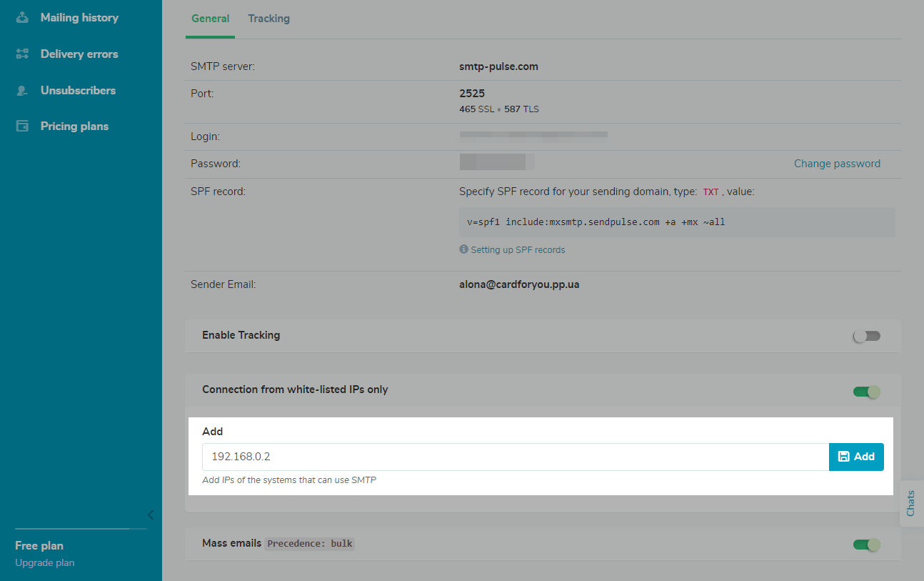Click the floppy disk icon on Add button
The image size is (924, 581).
843,457
